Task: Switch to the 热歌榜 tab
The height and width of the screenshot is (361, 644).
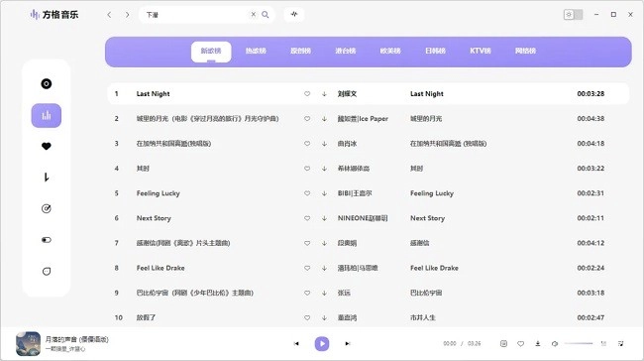Action: point(256,51)
